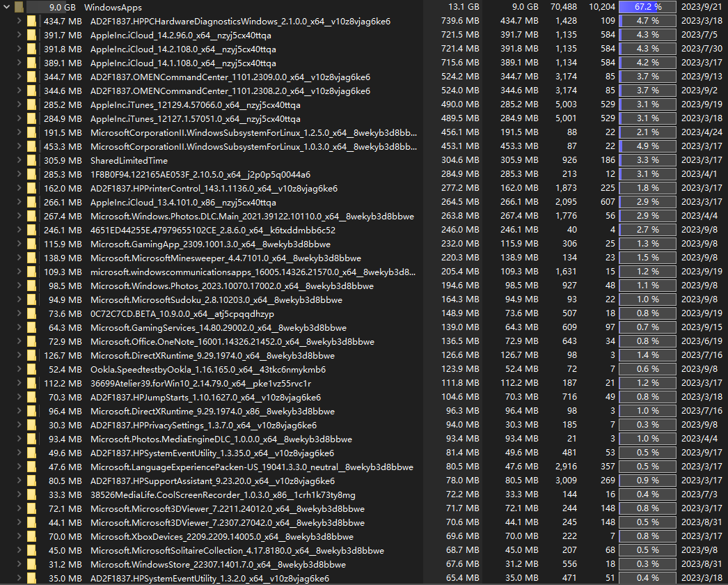Expand OMENCommandCenter_1101.2309.0.0 folder
Screen dimensions: 728x585
pos(19,77)
